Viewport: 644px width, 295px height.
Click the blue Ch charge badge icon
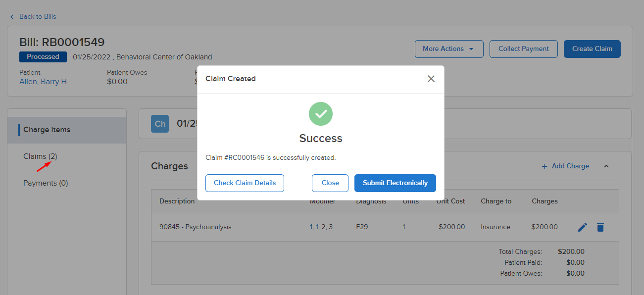tap(159, 123)
